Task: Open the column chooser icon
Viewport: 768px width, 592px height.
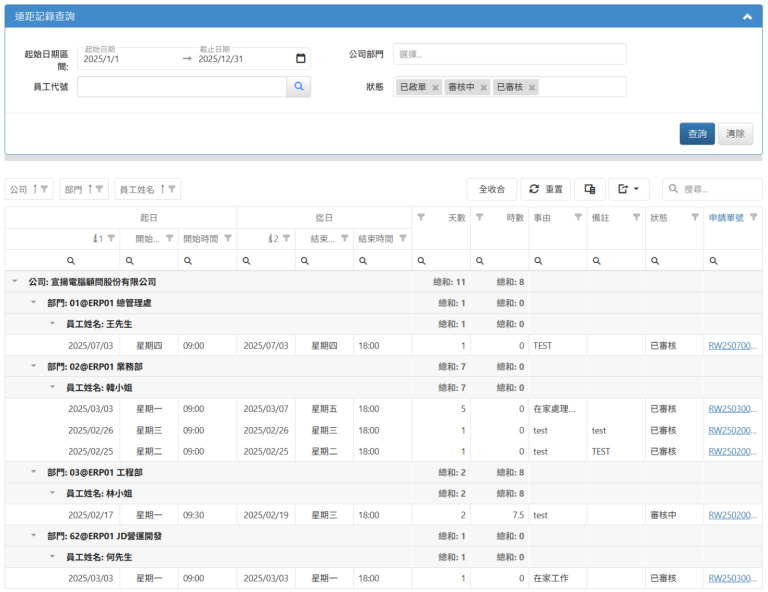Action: tap(590, 189)
